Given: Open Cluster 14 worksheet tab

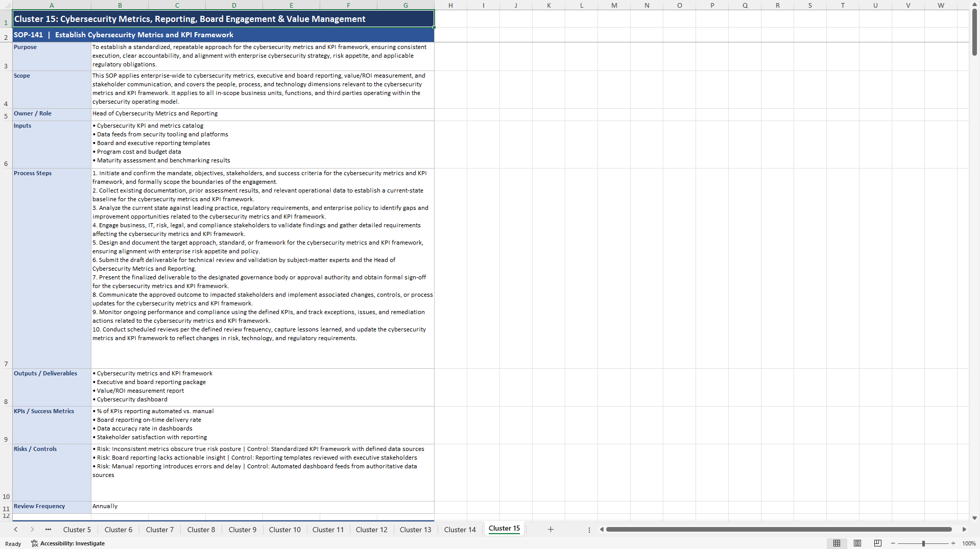Looking at the screenshot, I should click(x=460, y=530).
